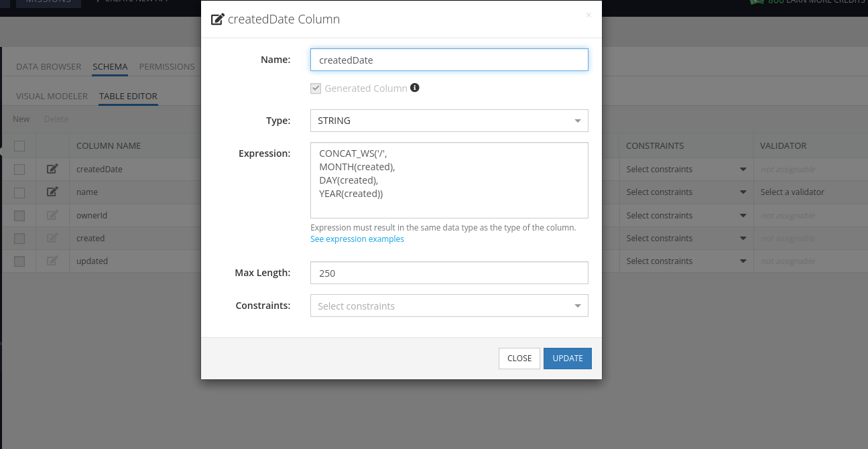Open the Type dropdown showing STRING
Screen dimensions: 868x449
(x=449, y=121)
